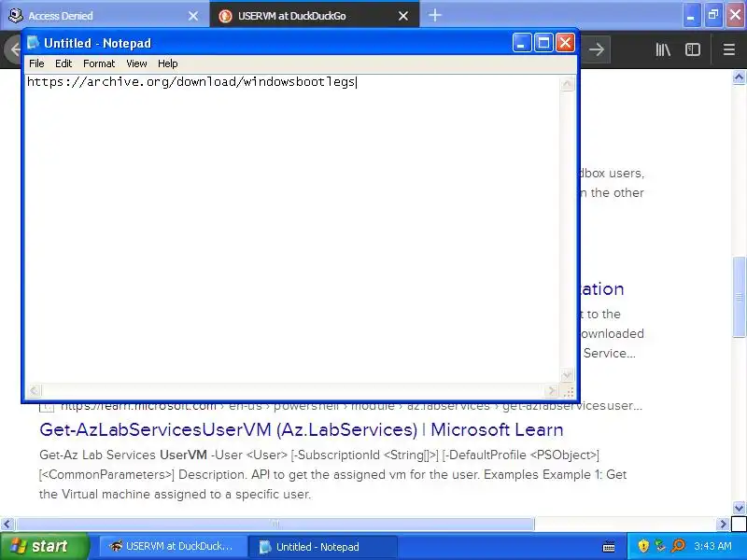Viewport: 747px width, 560px height.
Task: Close the USERVM at DuckDuckGo tab
Action: (x=403, y=16)
